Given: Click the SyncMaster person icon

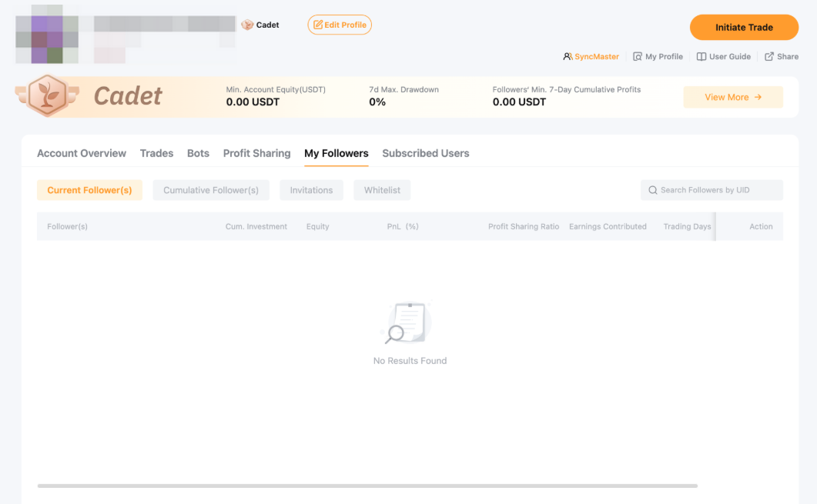Looking at the screenshot, I should click(x=568, y=57).
